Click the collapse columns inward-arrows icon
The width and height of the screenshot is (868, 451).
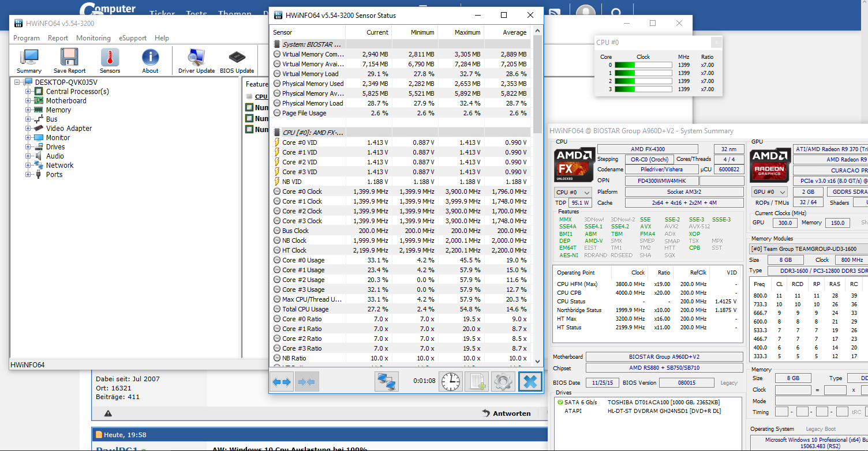click(x=307, y=382)
